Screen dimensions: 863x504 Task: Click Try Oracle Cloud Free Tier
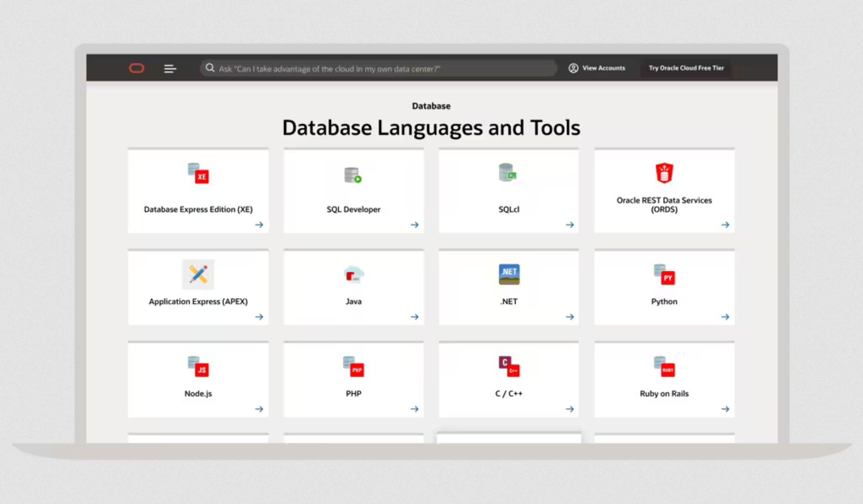click(x=686, y=68)
